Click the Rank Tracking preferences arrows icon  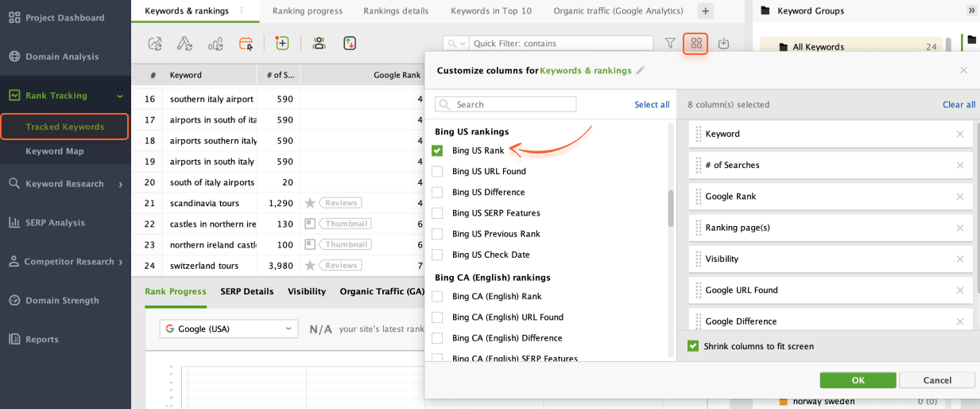[349, 44]
